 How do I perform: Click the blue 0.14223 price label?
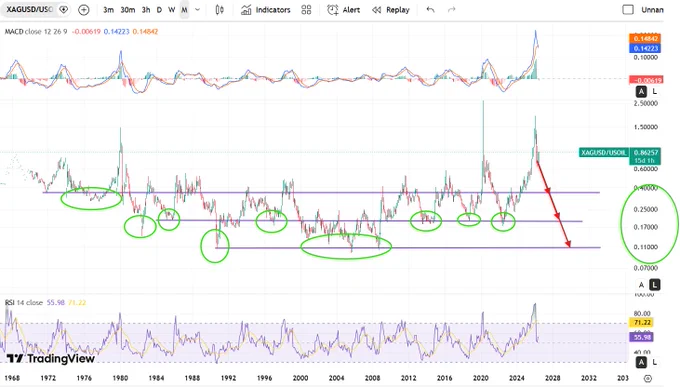coord(645,48)
